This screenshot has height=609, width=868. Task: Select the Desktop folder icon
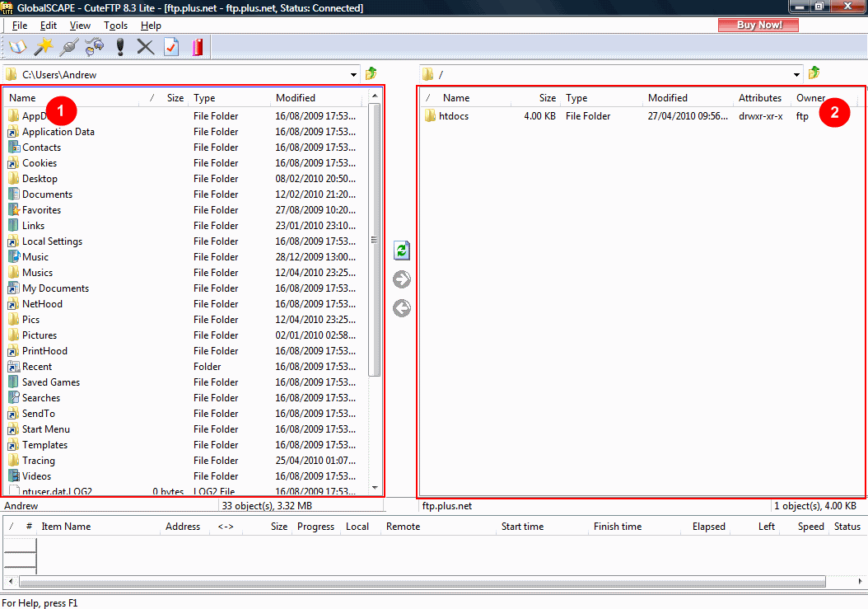click(14, 179)
